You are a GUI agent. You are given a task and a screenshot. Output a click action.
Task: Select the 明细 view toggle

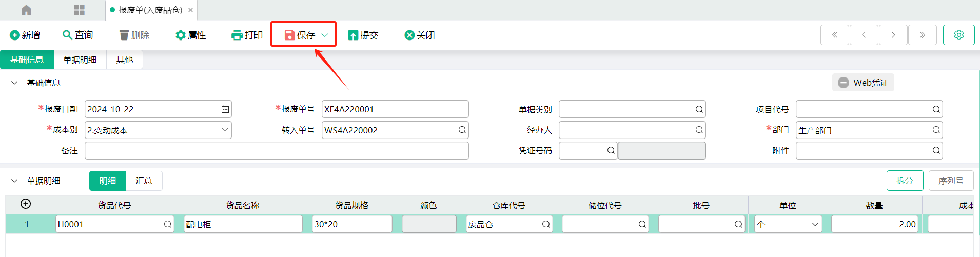click(x=108, y=181)
